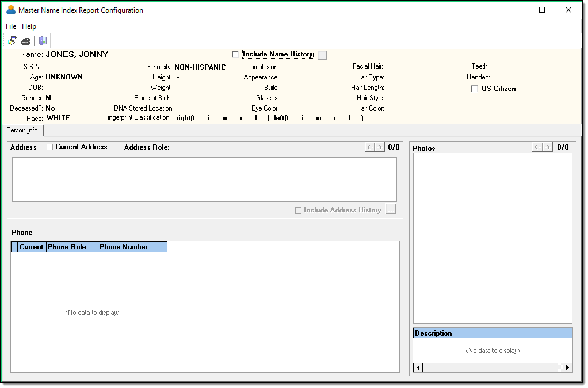Screen dimensions: 588x388
Task: Open the File menu
Action: click(x=11, y=26)
